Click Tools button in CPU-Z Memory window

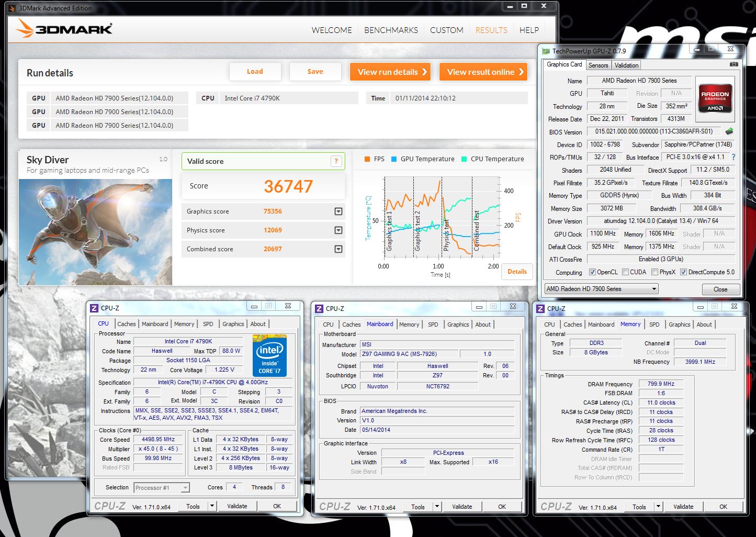click(639, 507)
